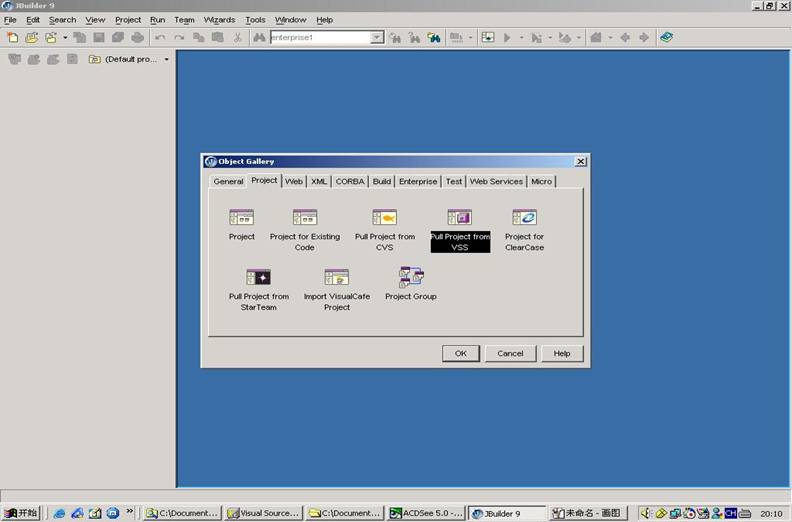The image size is (792, 522).
Task: Switch to Visual Source taskbar item
Action: [264, 513]
